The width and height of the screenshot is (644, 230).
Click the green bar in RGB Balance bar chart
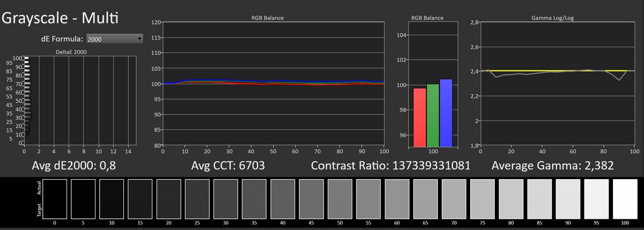(433, 115)
